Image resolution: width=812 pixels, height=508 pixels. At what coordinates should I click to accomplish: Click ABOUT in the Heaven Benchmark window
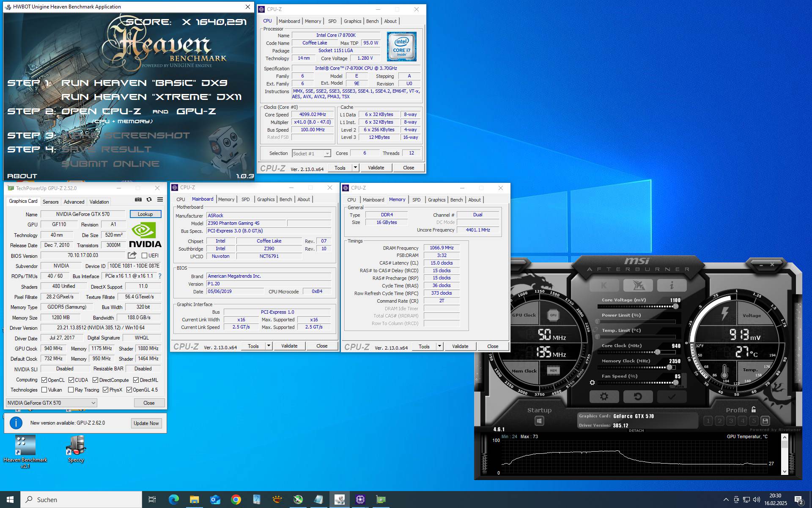(22, 176)
